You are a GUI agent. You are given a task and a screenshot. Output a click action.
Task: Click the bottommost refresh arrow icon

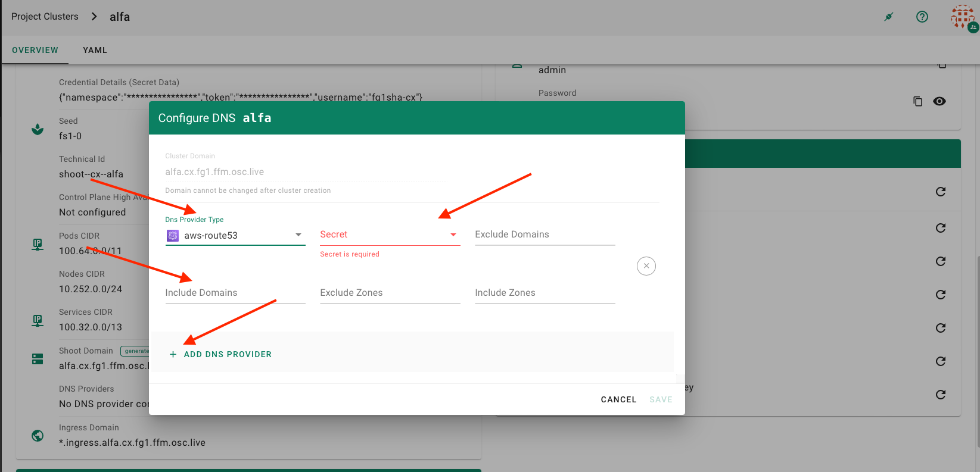pos(941,395)
